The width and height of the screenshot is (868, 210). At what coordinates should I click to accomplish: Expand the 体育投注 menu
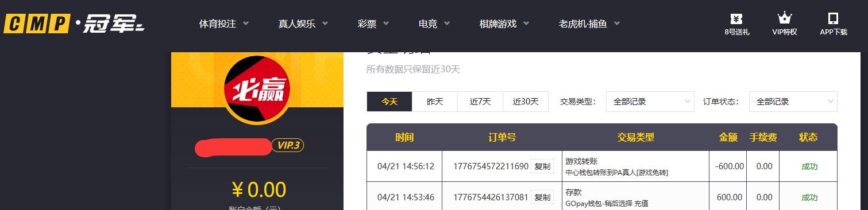pyautogui.click(x=224, y=24)
